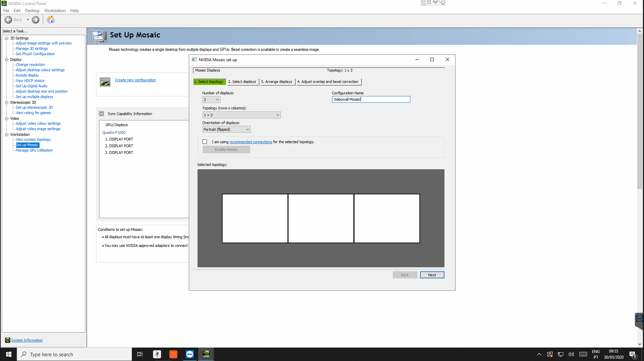Click the Next button

[x=432, y=275]
